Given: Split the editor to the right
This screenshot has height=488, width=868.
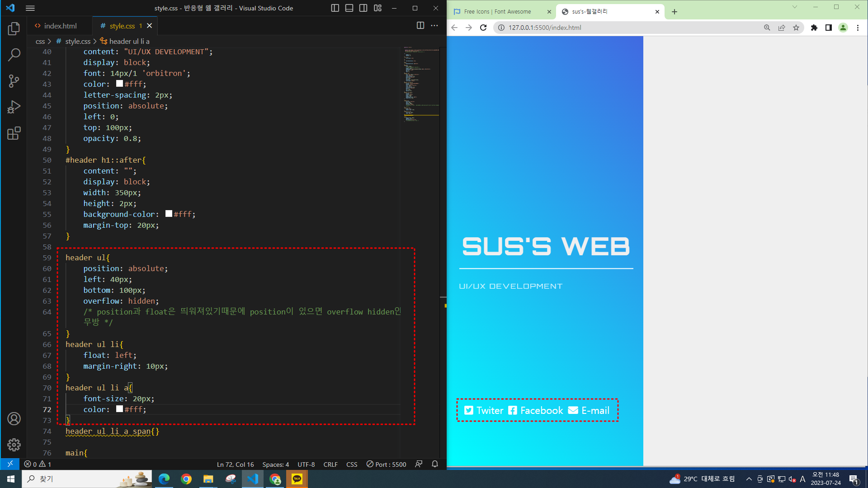Looking at the screenshot, I should [x=420, y=26].
